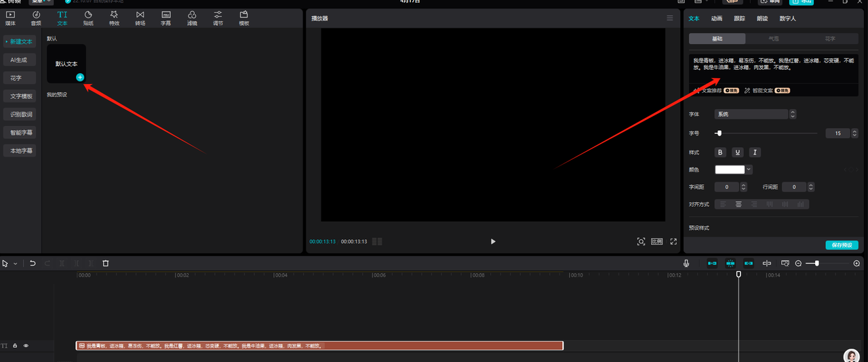The width and height of the screenshot is (868, 362).
Task: Switch to the 花字 style tab
Action: 830,39
